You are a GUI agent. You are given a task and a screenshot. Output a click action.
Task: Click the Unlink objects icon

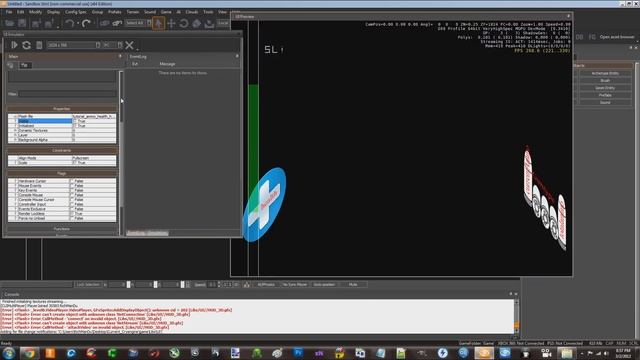[x=117, y=23]
